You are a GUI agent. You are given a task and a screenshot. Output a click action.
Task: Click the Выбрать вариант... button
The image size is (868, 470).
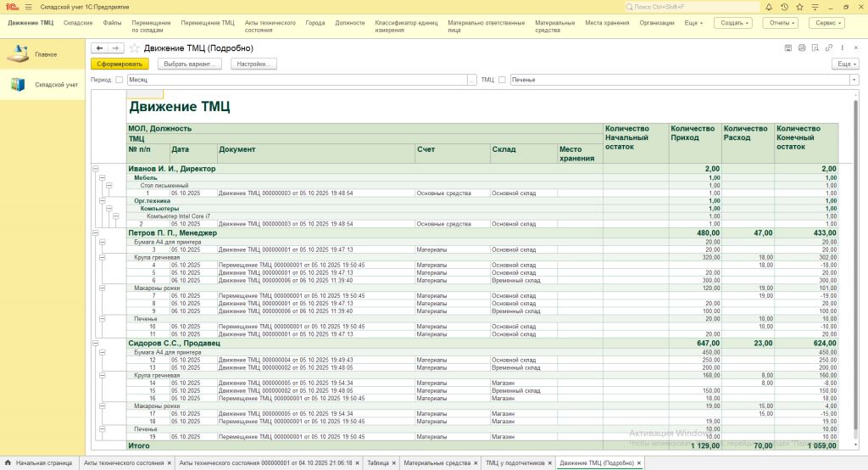[x=190, y=64]
